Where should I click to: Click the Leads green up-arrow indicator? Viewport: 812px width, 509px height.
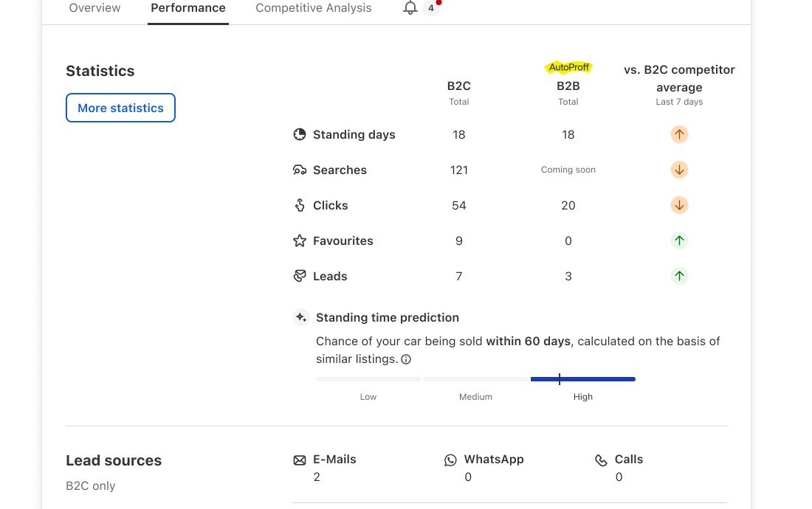679,276
